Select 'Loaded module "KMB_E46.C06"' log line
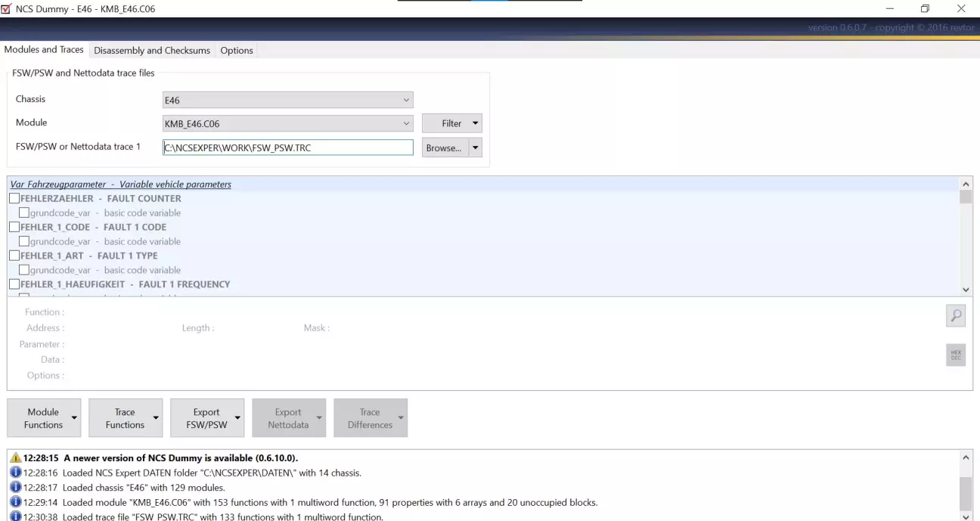The height and width of the screenshot is (521, 980). tap(483, 501)
